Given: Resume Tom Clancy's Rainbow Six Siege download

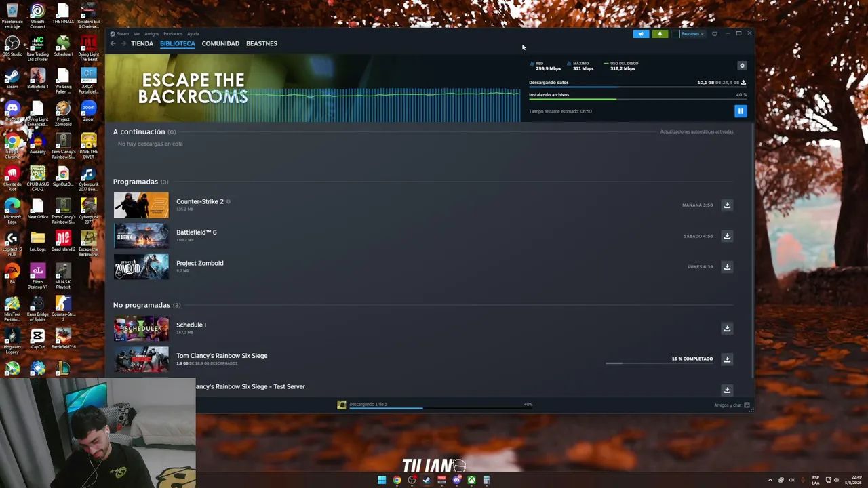Looking at the screenshot, I should coord(727,359).
